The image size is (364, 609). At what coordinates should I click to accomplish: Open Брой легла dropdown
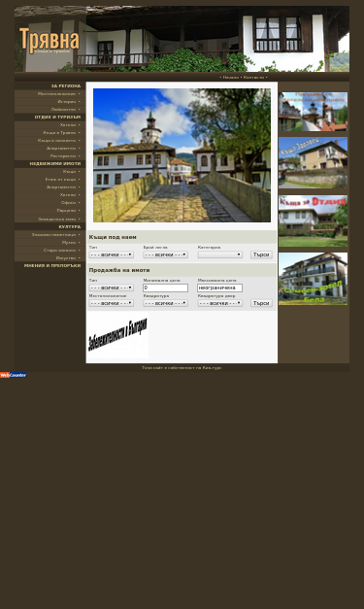[x=166, y=254]
